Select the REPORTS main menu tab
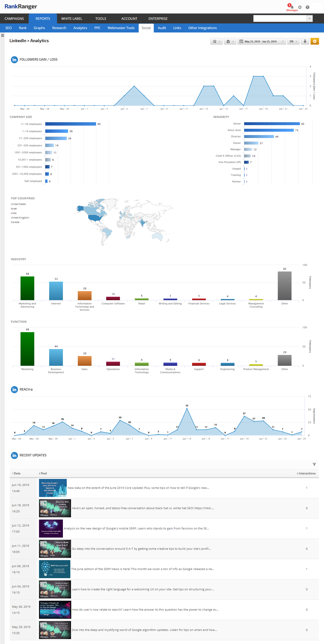The height and width of the screenshot is (644, 324). tap(43, 18)
